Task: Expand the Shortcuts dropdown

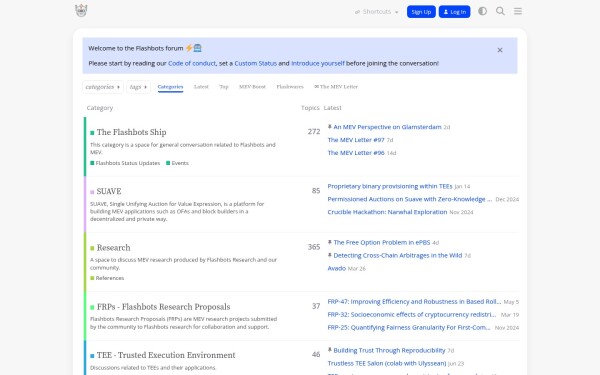Action: click(377, 12)
